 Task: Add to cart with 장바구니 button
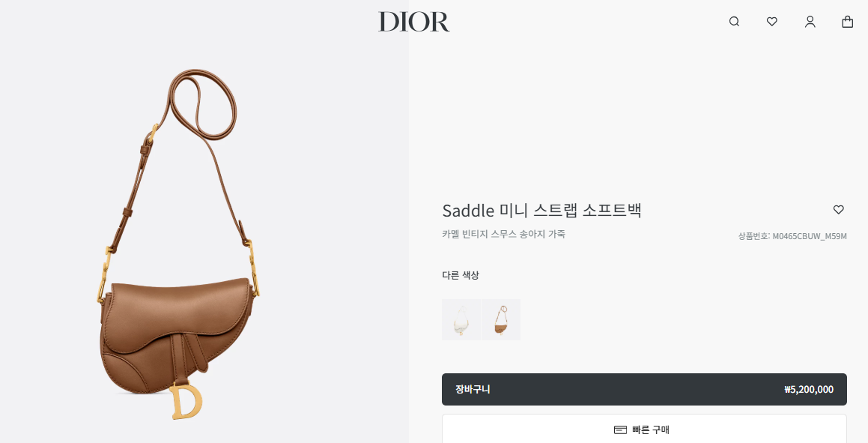[644, 389]
